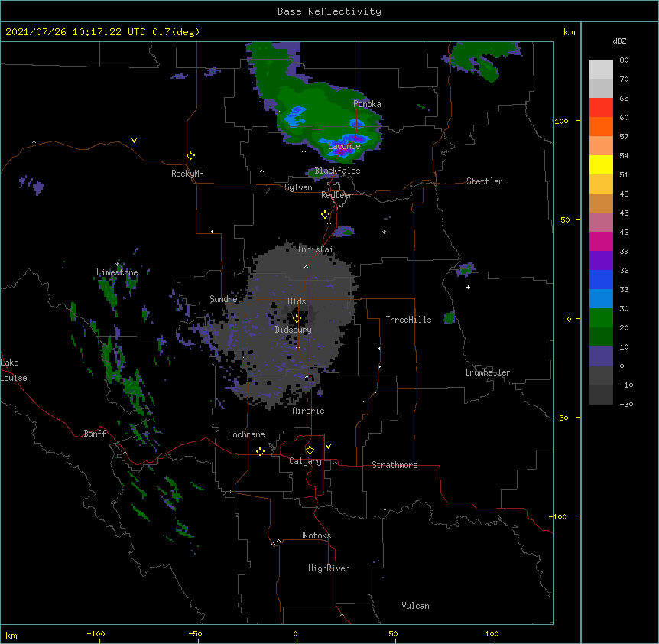The height and width of the screenshot is (644, 659).
Task: Click the Ponoka city label
Action: click(367, 104)
